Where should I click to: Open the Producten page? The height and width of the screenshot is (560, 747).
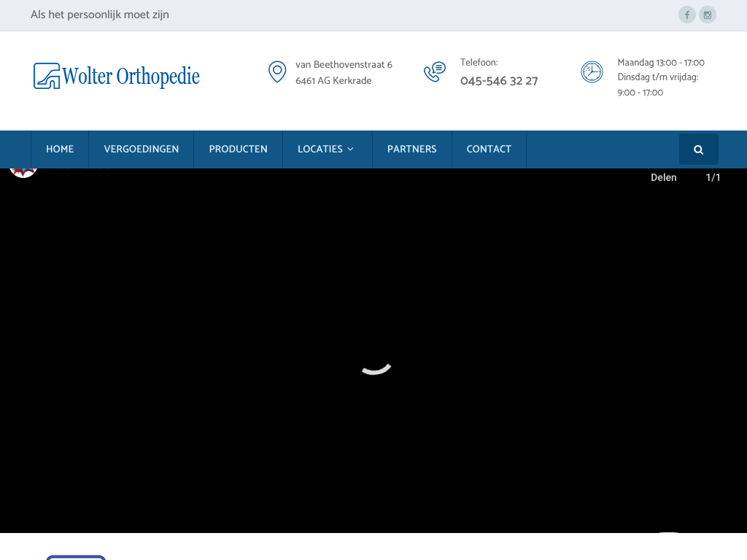[238, 149]
